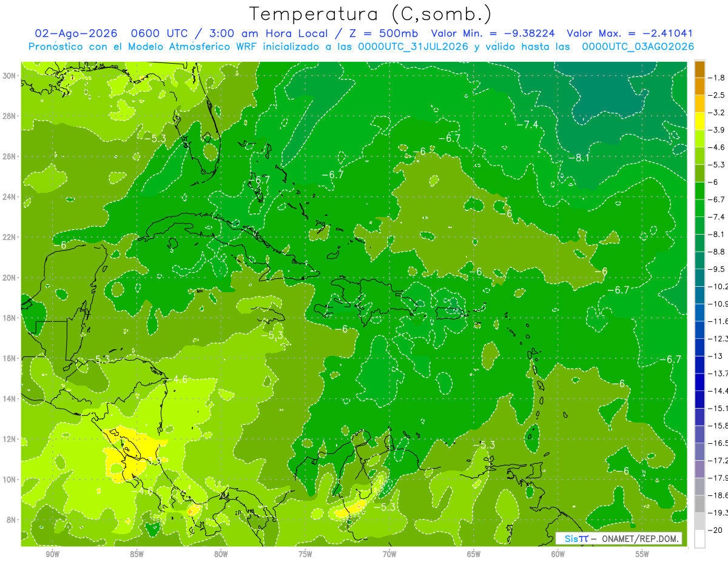Click the '-19.3' color scale label

click(x=717, y=512)
